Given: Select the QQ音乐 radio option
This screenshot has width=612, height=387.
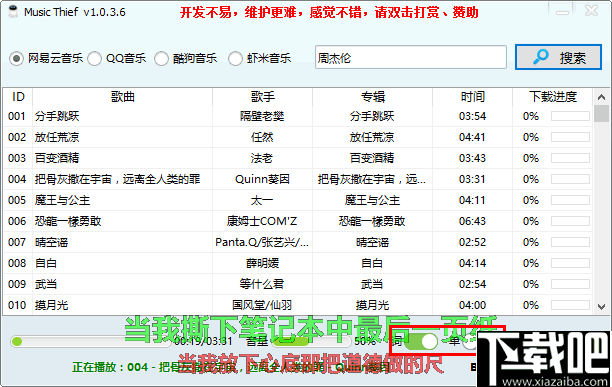Looking at the screenshot, I should [94, 59].
